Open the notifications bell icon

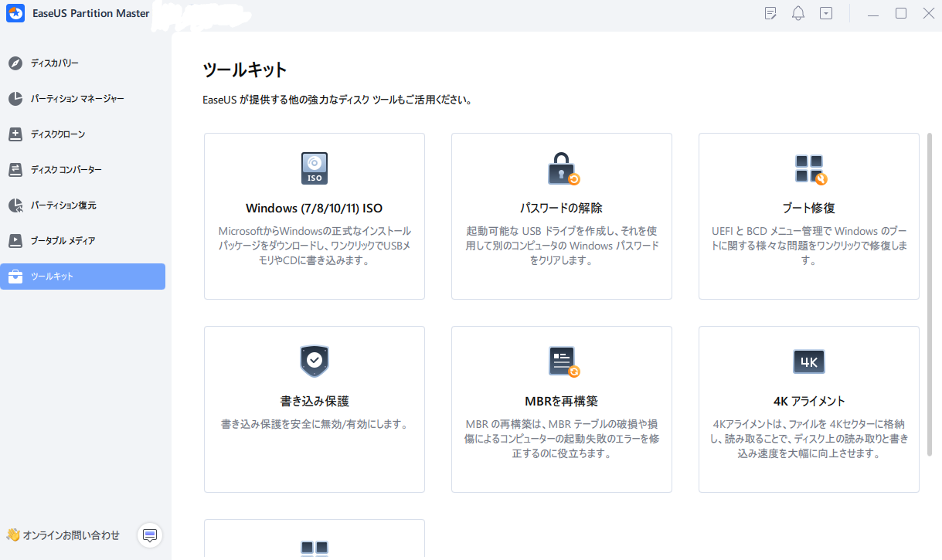coord(798,14)
